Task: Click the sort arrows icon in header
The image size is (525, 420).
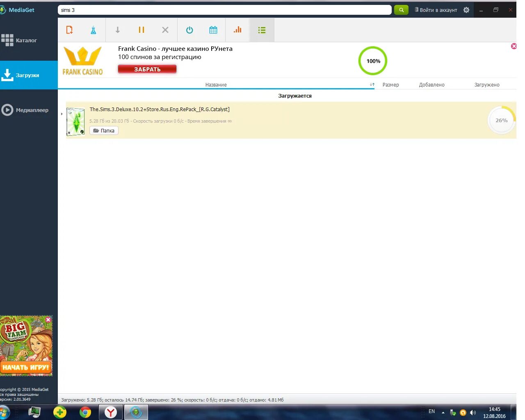Action: [x=372, y=84]
